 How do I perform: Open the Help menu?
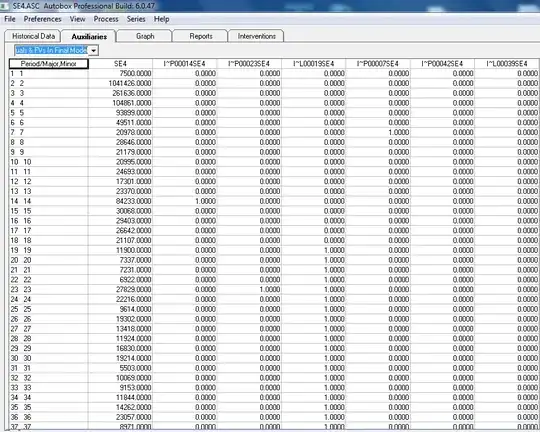[162, 19]
